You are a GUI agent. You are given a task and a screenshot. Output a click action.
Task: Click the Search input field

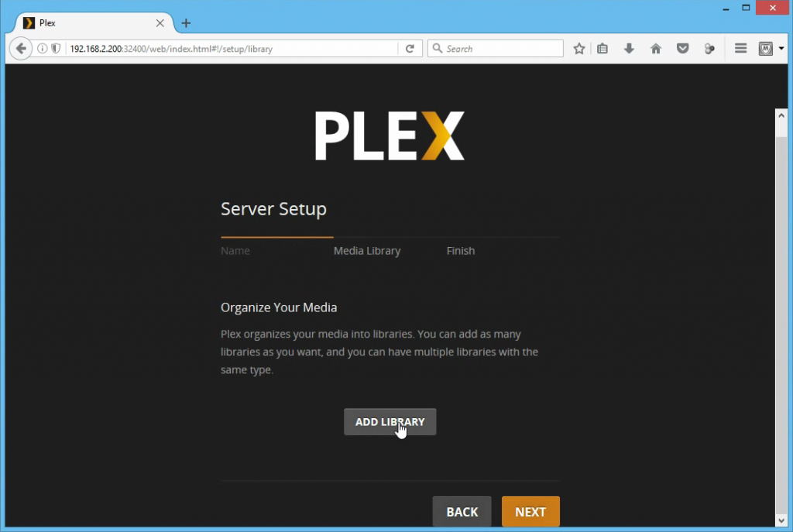click(x=495, y=49)
